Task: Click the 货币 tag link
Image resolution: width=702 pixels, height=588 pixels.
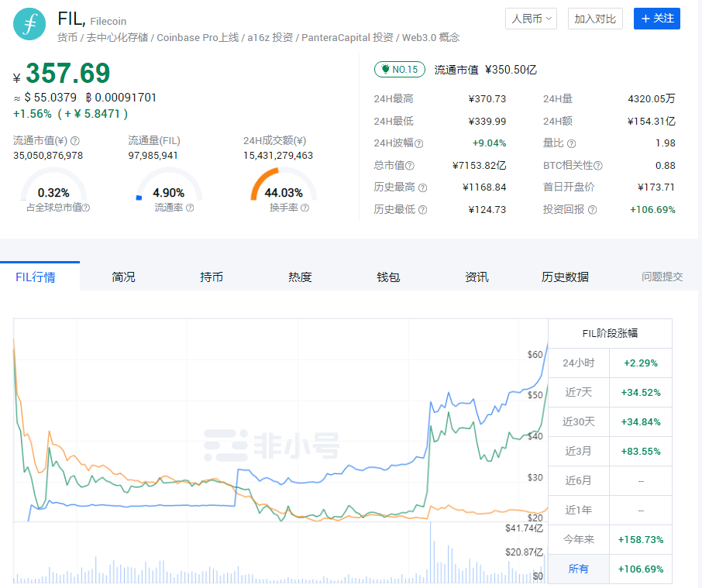Action: tap(67, 38)
